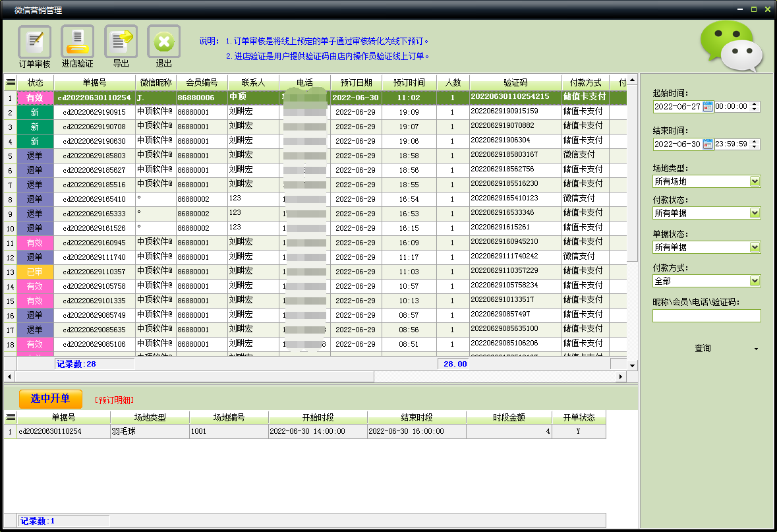The height and width of the screenshot is (532, 777).
Task: Adjust the start time 00:00:00 spinner
Action: tap(754, 107)
